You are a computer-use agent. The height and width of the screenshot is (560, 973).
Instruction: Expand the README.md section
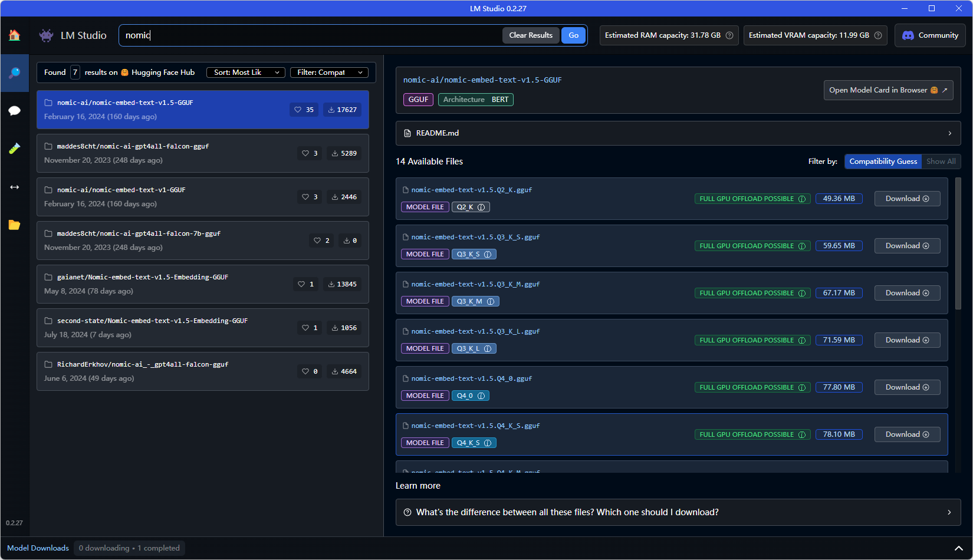(x=678, y=133)
